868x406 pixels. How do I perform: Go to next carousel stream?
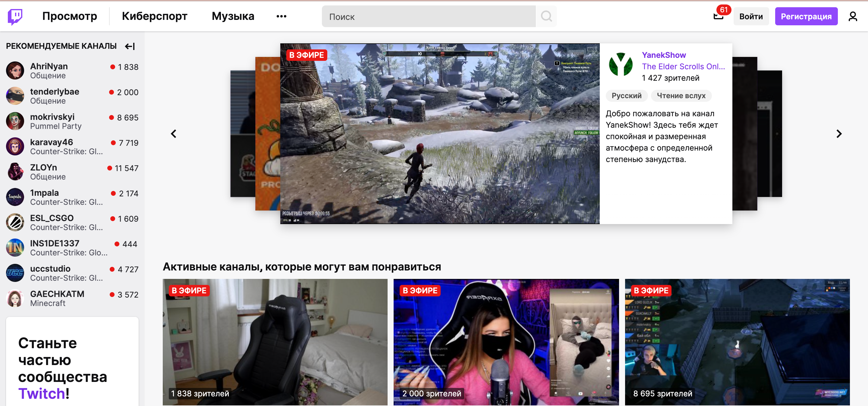(x=839, y=134)
